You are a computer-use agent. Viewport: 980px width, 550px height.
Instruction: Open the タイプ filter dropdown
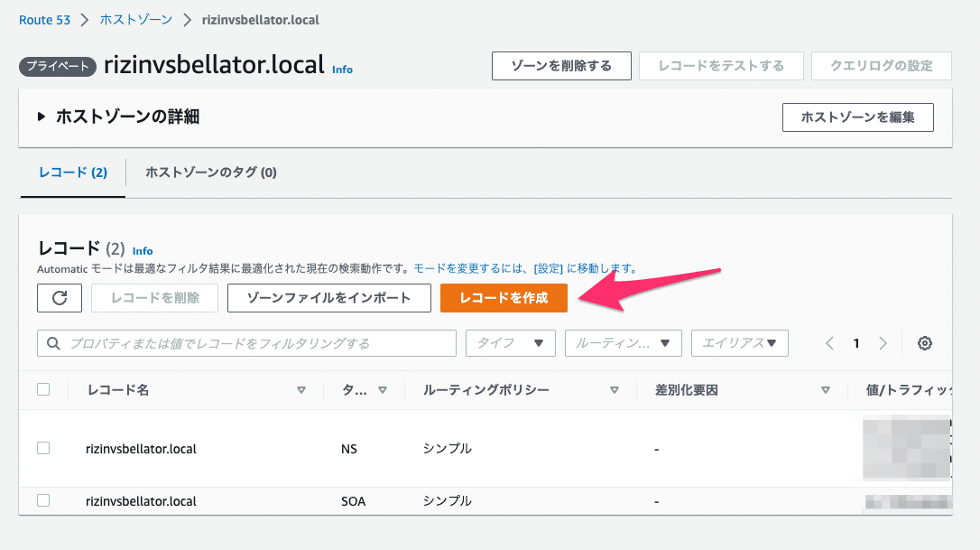[x=510, y=343]
